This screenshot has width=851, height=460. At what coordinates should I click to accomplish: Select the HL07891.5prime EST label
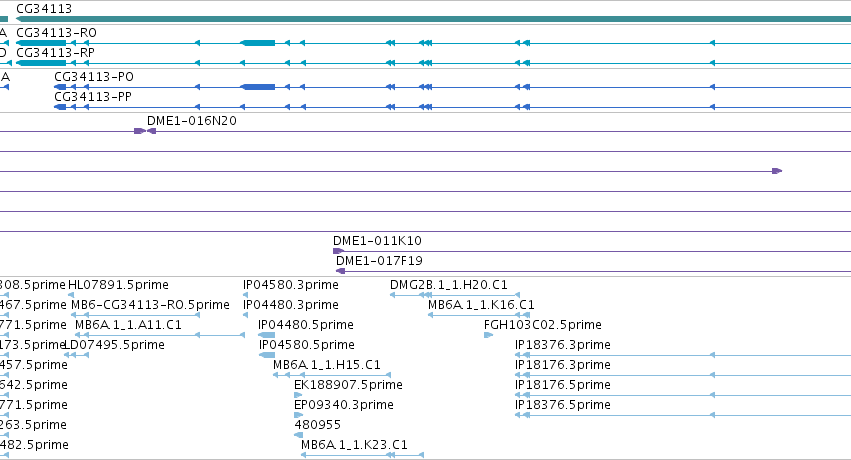pyautogui.click(x=118, y=284)
